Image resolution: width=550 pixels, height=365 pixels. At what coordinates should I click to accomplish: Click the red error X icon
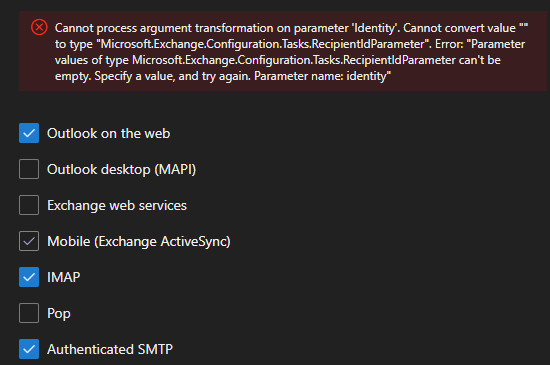tap(39, 27)
